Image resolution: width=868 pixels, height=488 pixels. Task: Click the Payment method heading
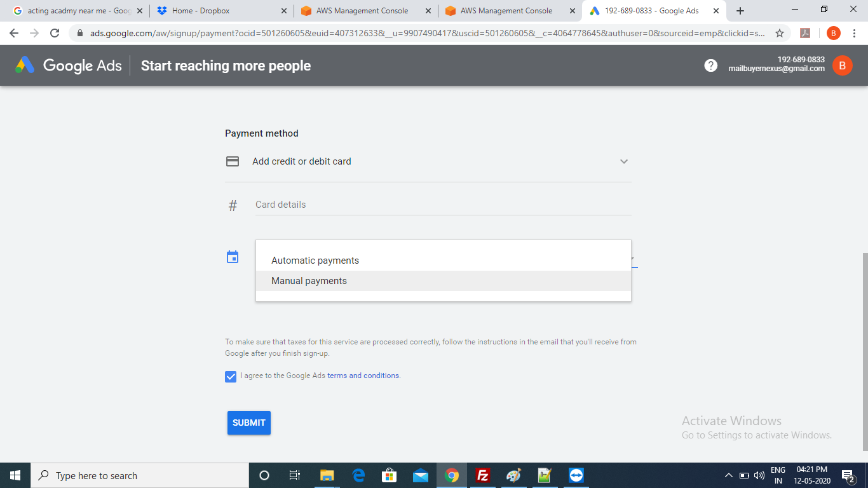click(x=262, y=133)
